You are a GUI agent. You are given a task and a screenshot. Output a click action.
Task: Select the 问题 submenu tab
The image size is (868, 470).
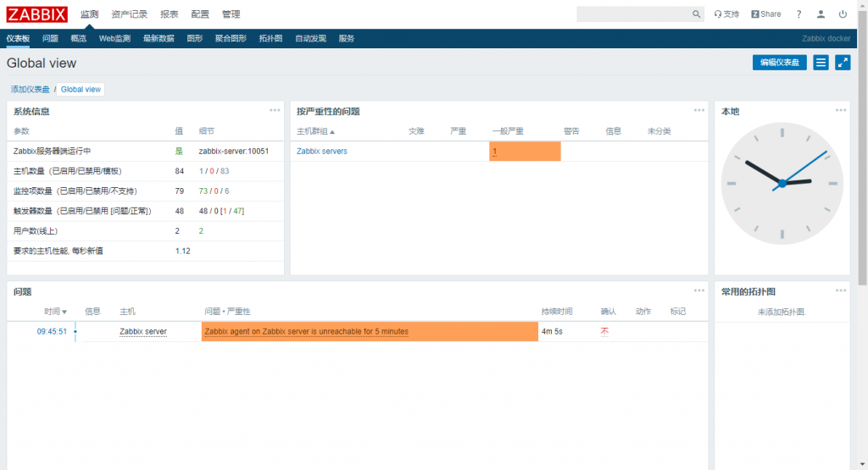[x=50, y=38]
